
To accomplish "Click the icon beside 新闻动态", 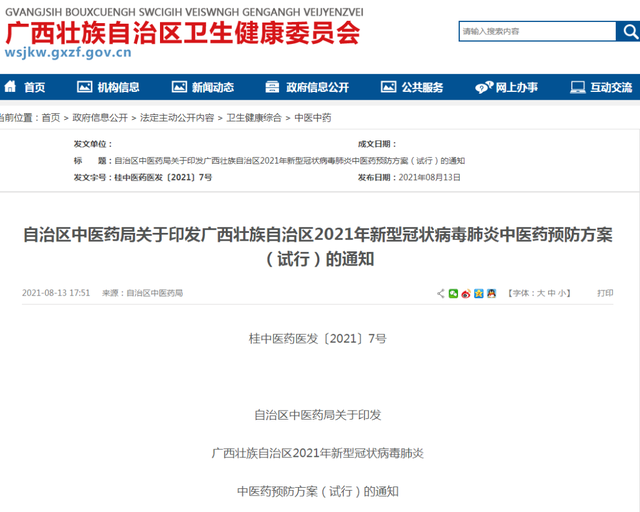I will tap(179, 87).
